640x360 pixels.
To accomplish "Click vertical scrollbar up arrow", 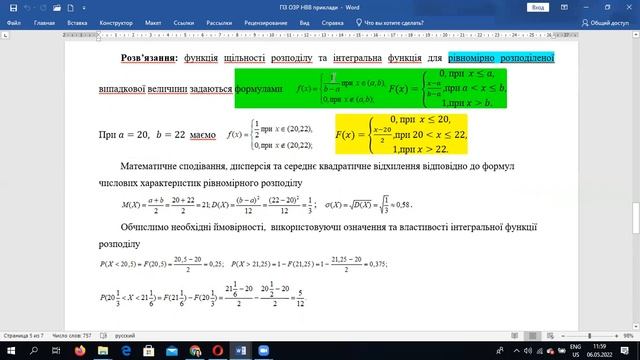I will (636, 35).
